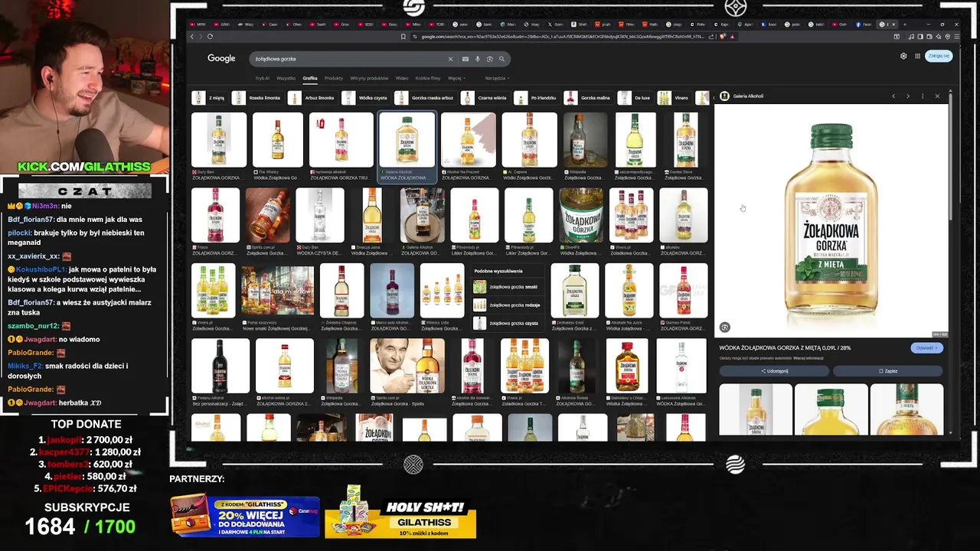The width and height of the screenshot is (980, 551).
Task: Search inside image with the lens icon on preview
Action: [x=725, y=328]
